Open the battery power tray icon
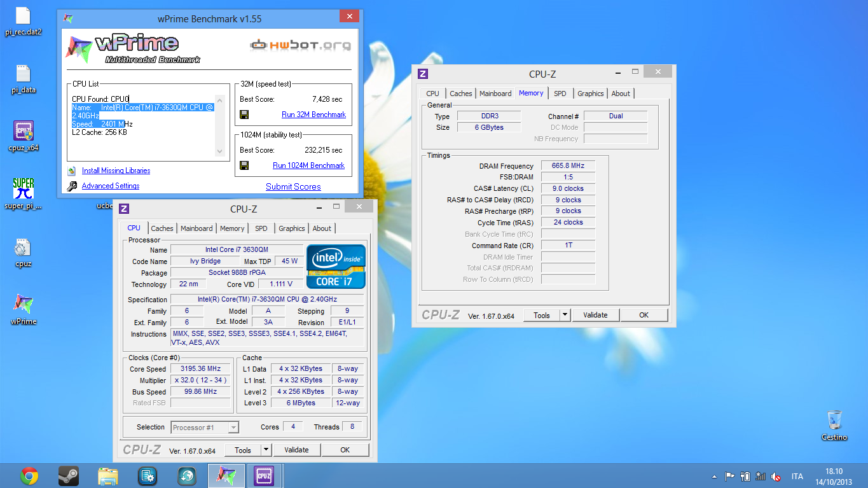 coord(745,476)
